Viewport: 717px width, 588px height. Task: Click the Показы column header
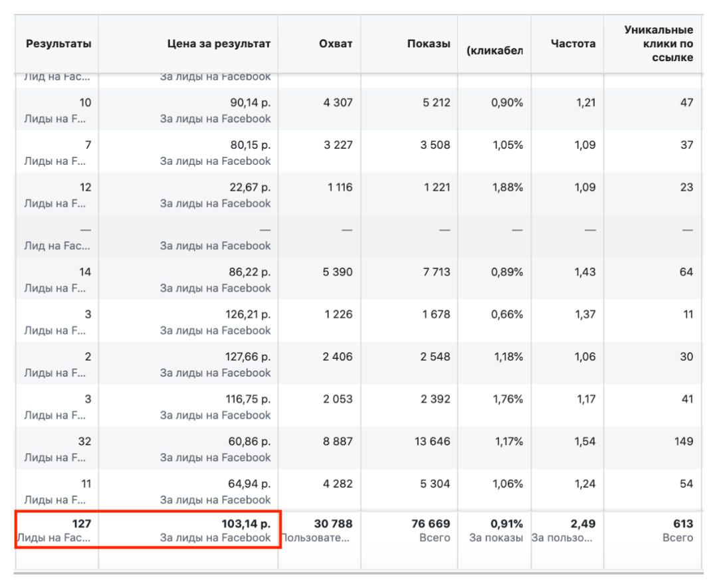tap(428, 44)
